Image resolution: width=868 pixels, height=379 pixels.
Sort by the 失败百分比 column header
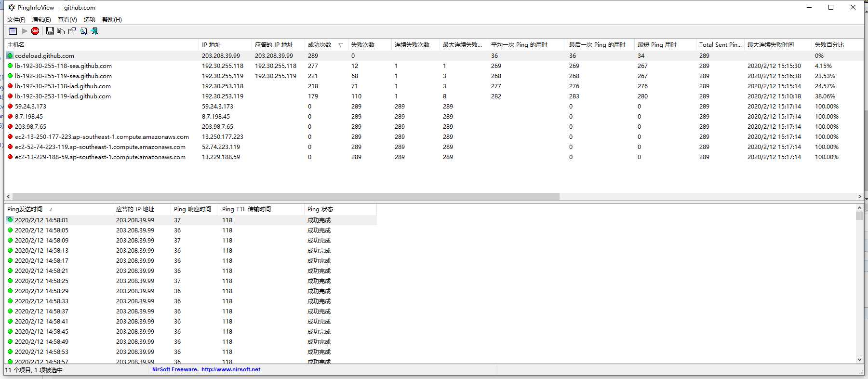(x=838, y=45)
